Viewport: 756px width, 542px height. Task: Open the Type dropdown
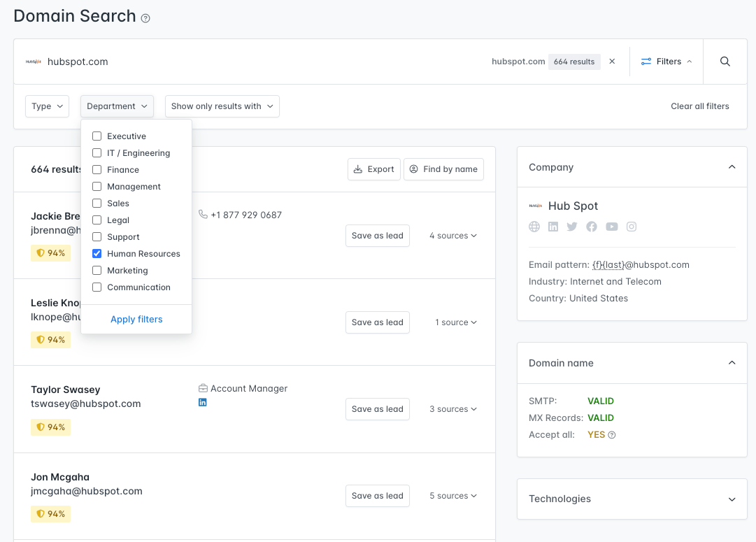pyautogui.click(x=48, y=106)
